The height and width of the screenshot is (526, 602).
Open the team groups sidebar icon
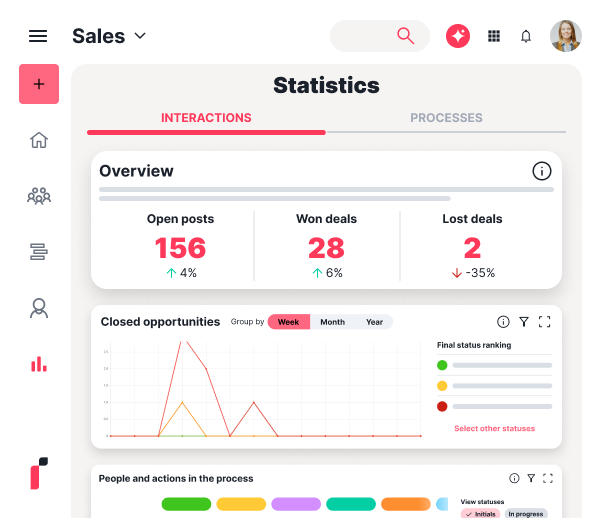pos(39,196)
